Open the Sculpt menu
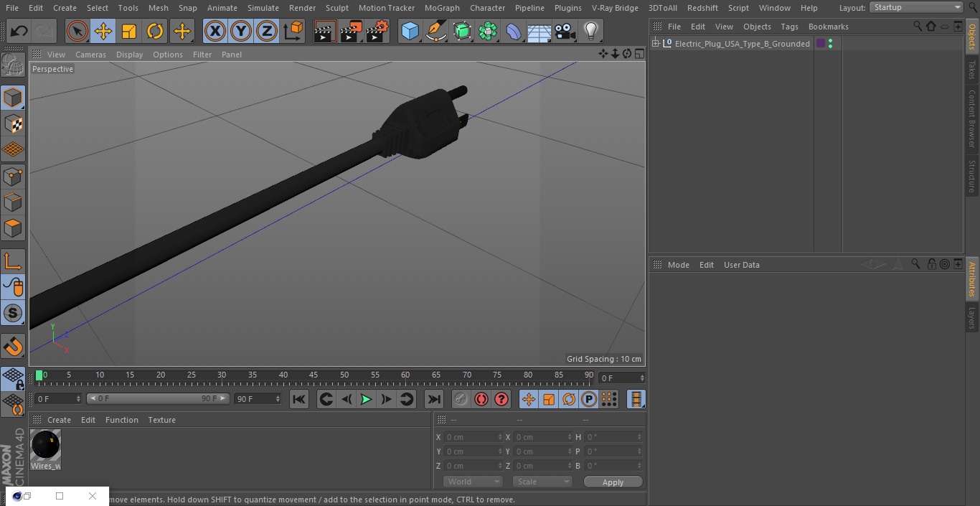Screen dimensions: 980x506 pos(336,8)
